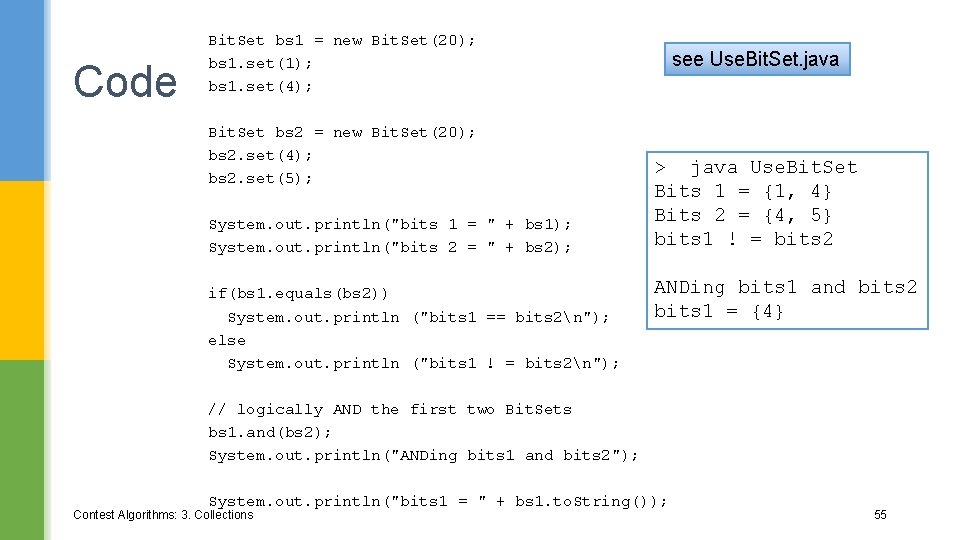Image resolution: width=960 pixels, height=540 pixels.
Task: Click the "> java Use.BitSet" command line
Action: point(756,167)
